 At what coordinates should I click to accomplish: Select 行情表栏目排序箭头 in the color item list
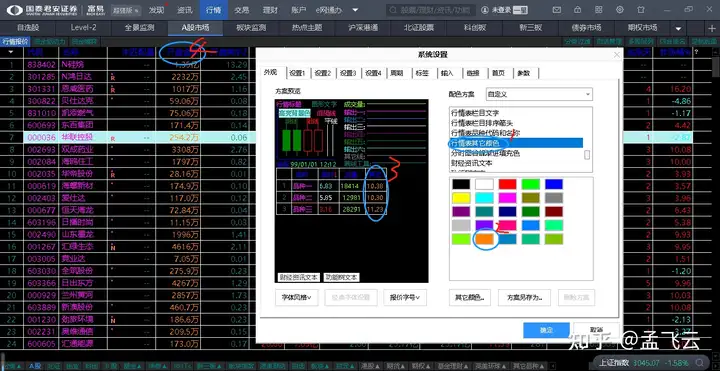[x=482, y=123]
